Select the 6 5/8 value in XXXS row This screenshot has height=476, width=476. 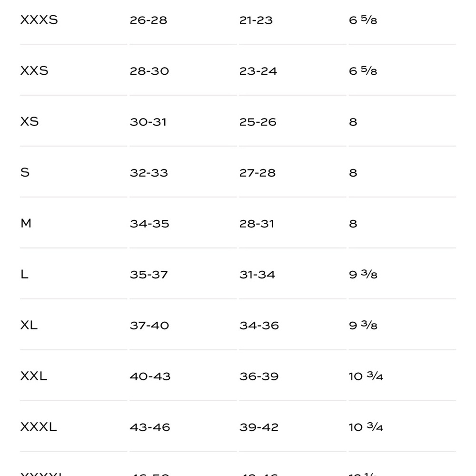click(x=363, y=20)
